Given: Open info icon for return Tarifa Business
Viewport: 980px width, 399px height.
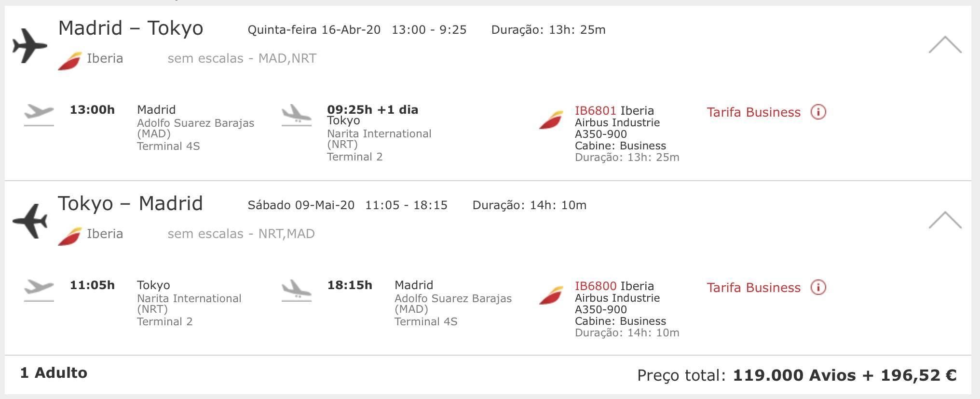Looking at the screenshot, I should pos(818,287).
